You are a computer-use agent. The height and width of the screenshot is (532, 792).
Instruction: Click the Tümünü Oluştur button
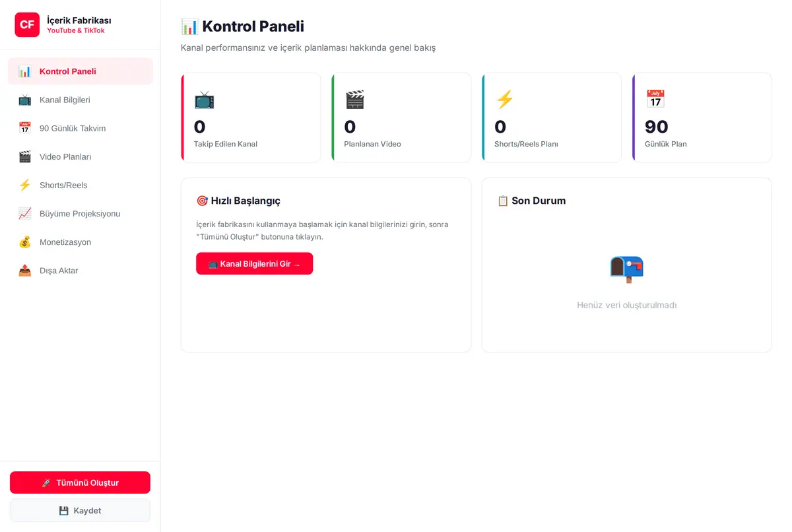click(80, 482)
